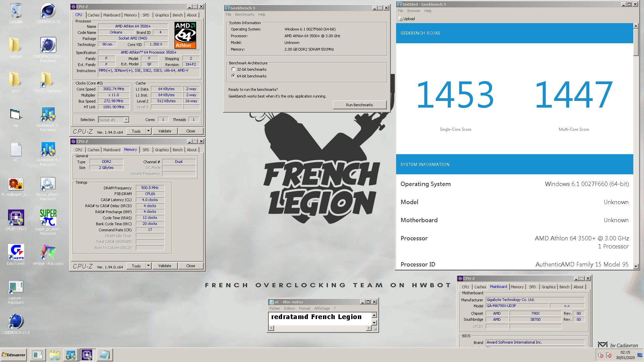This screenshot has width=644, height=362.
Task: Click the Run Benchmarks button
Action: pyautogui.click(x=359, y=105)
